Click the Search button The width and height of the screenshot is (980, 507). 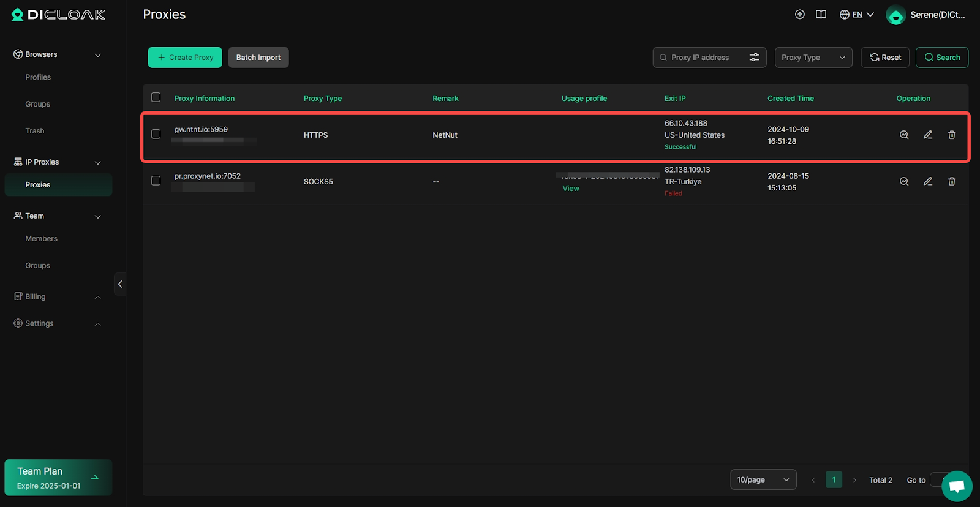[942, 58]
